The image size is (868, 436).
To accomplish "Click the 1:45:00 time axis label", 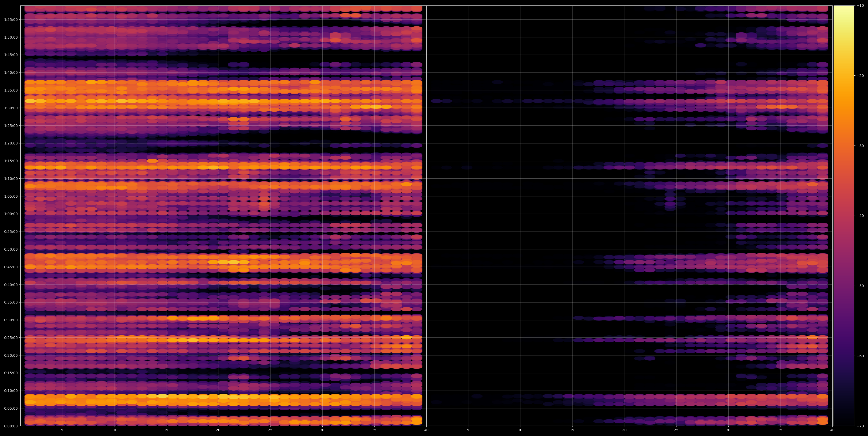I will 11,54.
